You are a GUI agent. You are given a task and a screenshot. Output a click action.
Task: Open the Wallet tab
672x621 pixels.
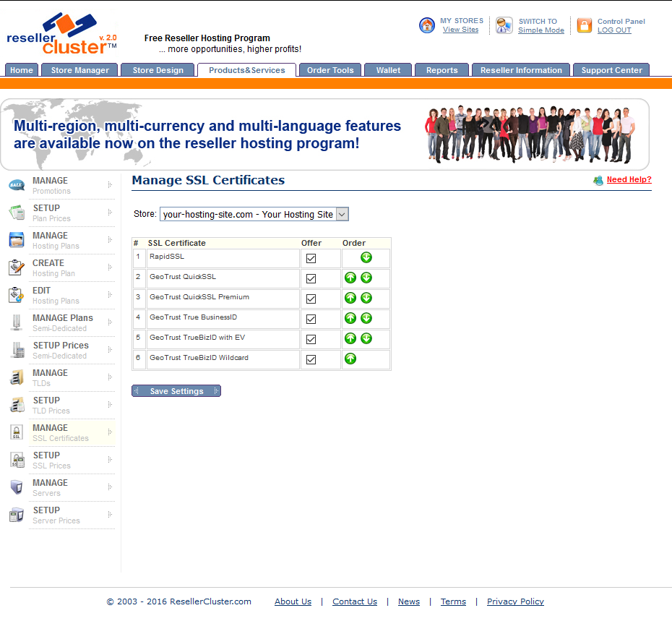coord(388,70)
